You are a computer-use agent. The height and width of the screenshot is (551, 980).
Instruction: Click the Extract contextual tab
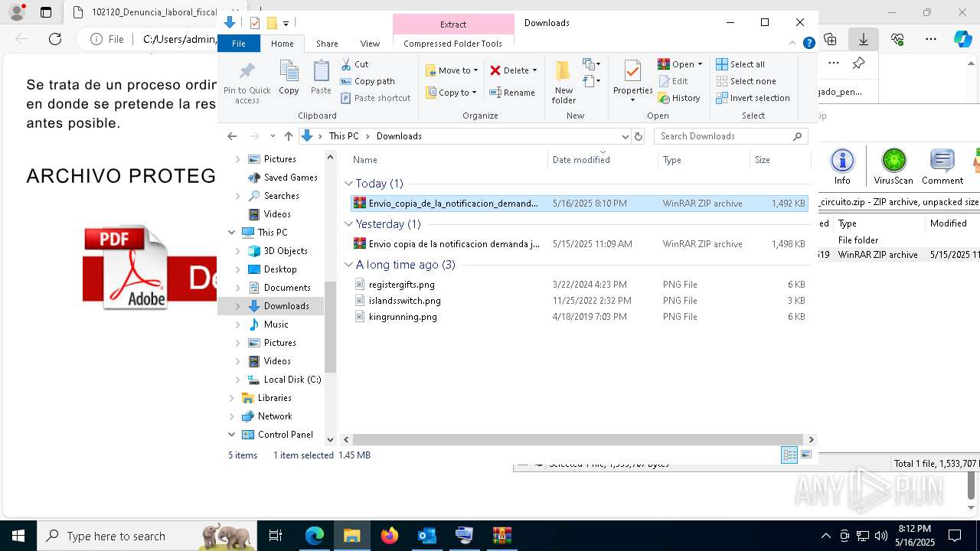453,24
